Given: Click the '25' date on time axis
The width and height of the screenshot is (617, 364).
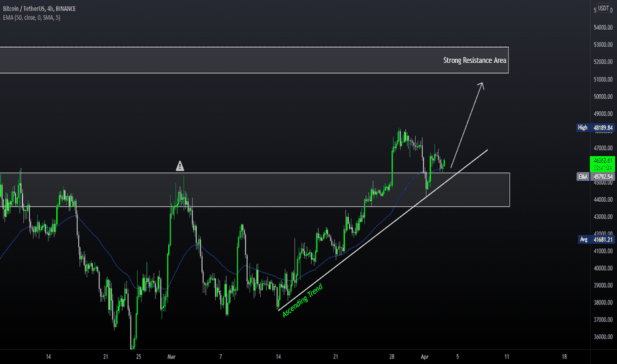Looking at the screenshot, I should click(138, 357).
